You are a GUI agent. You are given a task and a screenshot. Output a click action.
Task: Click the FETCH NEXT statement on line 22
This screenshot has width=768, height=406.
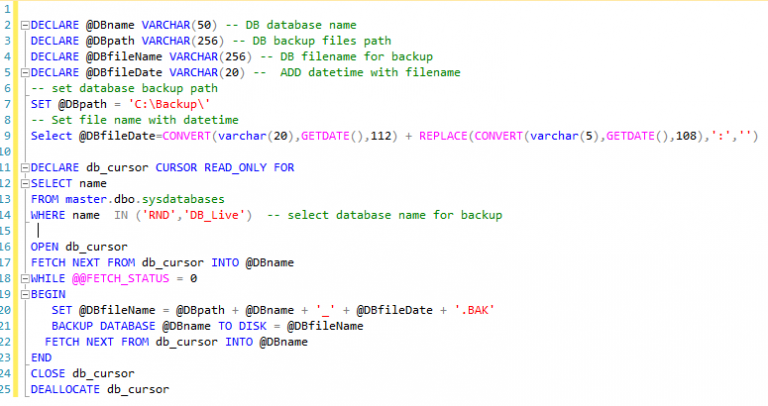(176, 342)
